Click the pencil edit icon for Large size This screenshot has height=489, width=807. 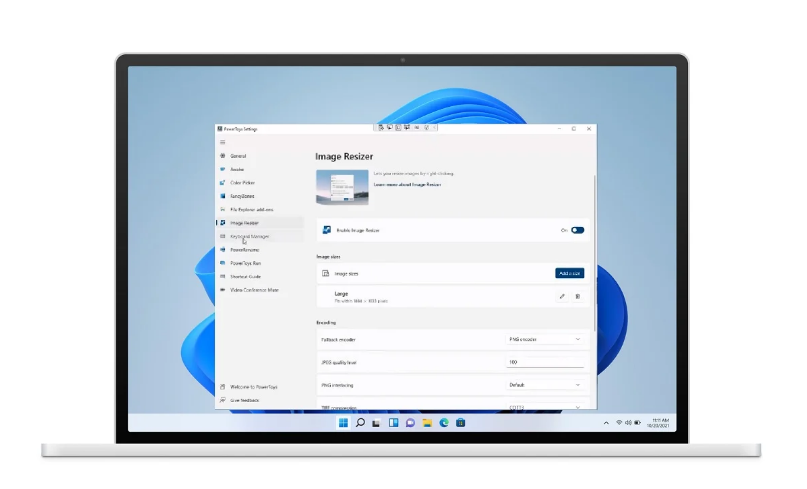(x=561, y=296)
